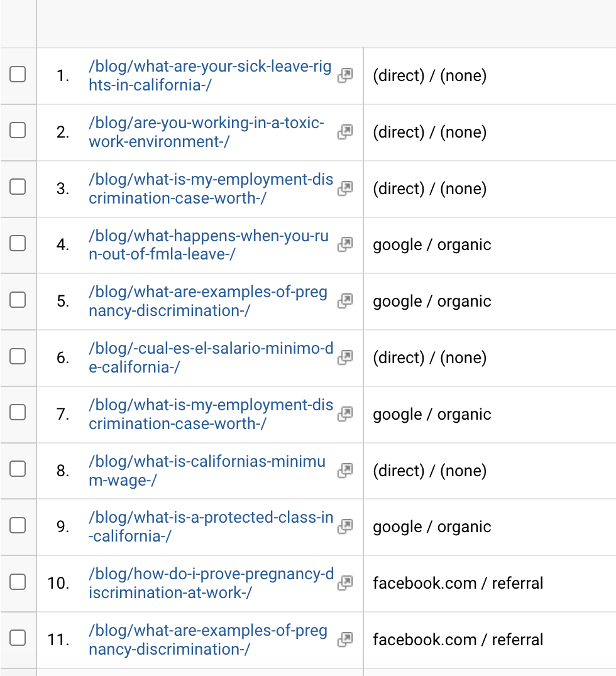This screenshot has height=676, width=616.
Task: Open external link icon for toxic-work-environment page
Action: 344,132
